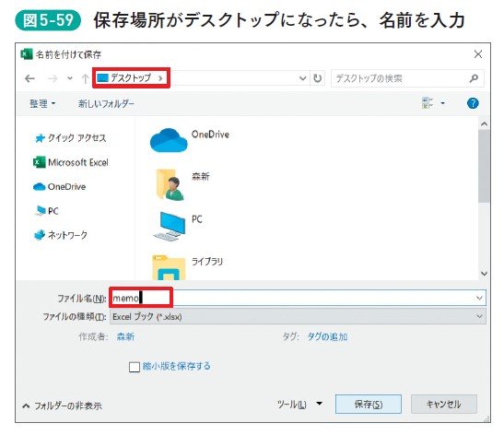Click the magnifier icon in search box
The height and width of the screenshot is (435, 504).
[x=474, y=78]
